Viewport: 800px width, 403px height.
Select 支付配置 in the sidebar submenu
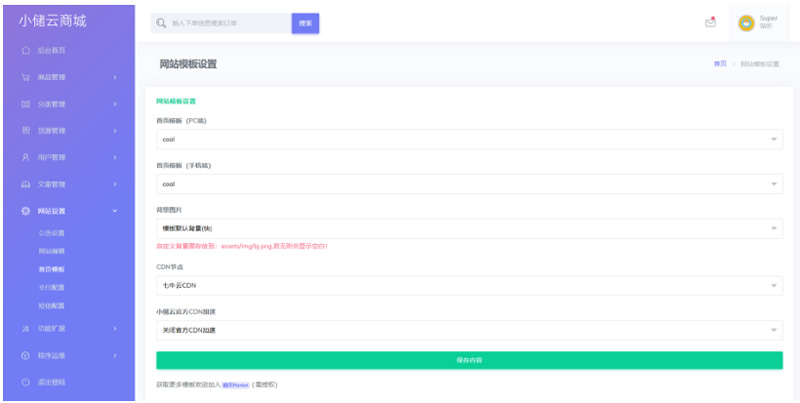[x=52, y=287]
